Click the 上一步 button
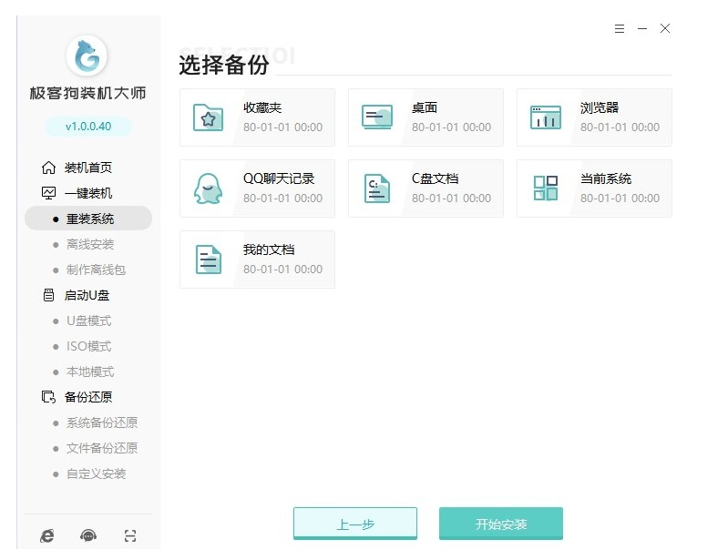 click(354, 524)
